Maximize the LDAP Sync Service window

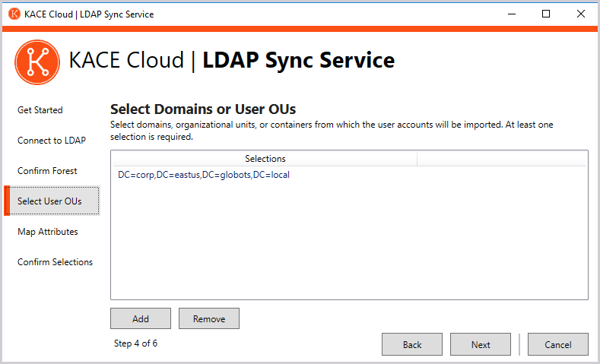(x=546, y=14)
